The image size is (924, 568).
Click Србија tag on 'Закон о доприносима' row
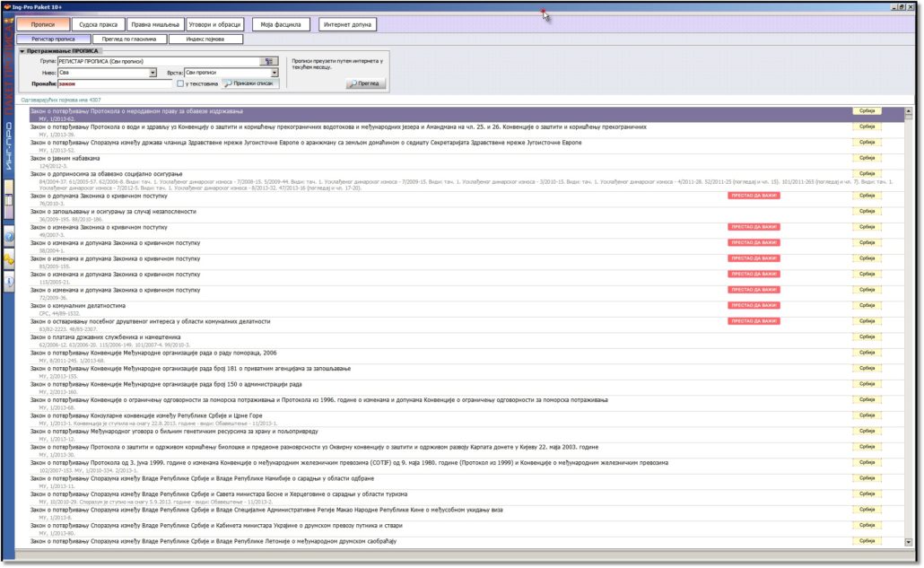(867, 174)
